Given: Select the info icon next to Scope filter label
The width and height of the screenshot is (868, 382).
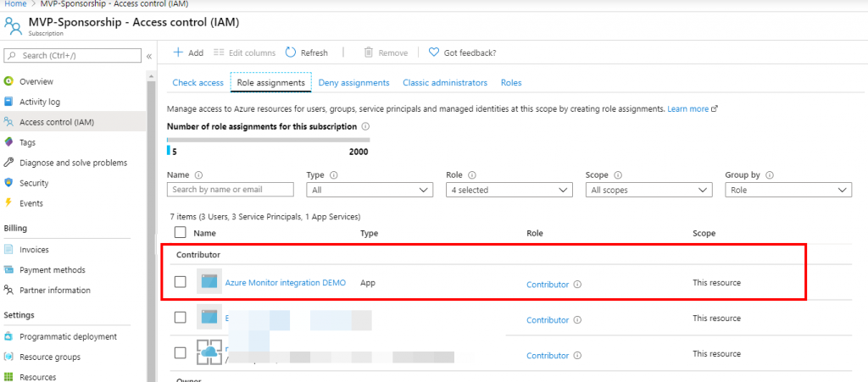Looking at the screenshot, I should [x=618, y=174].
